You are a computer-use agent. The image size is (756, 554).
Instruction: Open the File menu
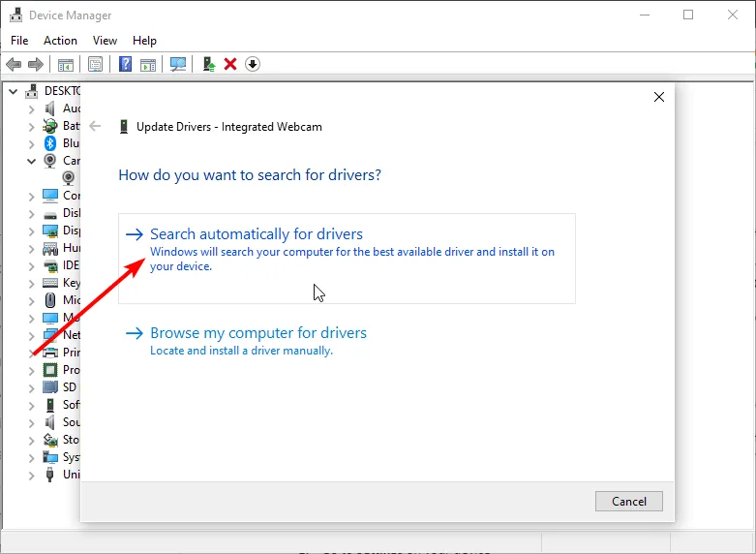tap(19, 41)
